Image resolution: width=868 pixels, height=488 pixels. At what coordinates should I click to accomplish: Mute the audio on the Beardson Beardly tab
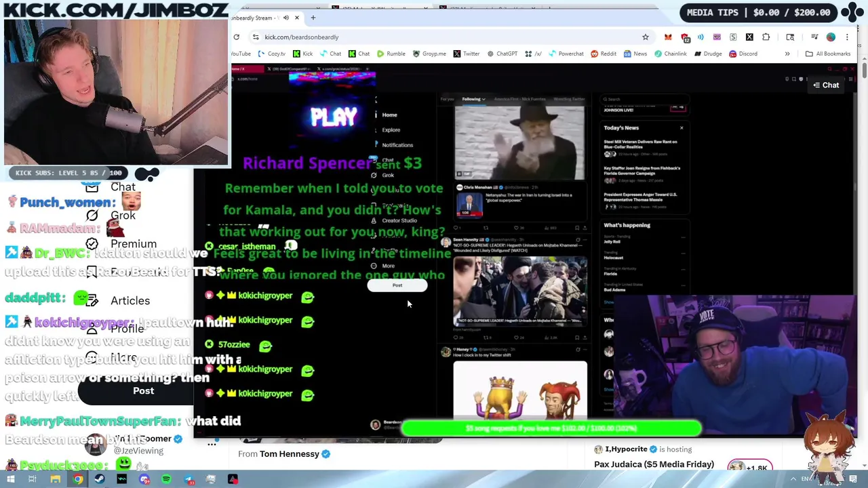click(x=285, y=18)
